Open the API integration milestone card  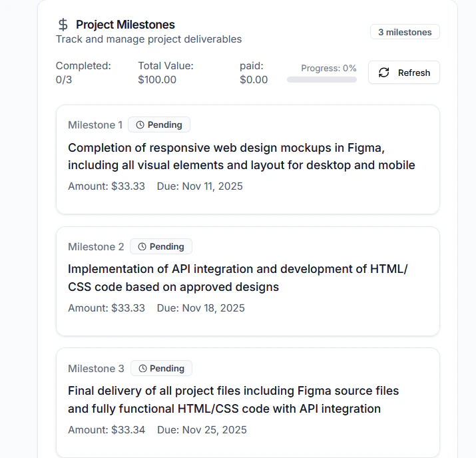pos(248,281)
